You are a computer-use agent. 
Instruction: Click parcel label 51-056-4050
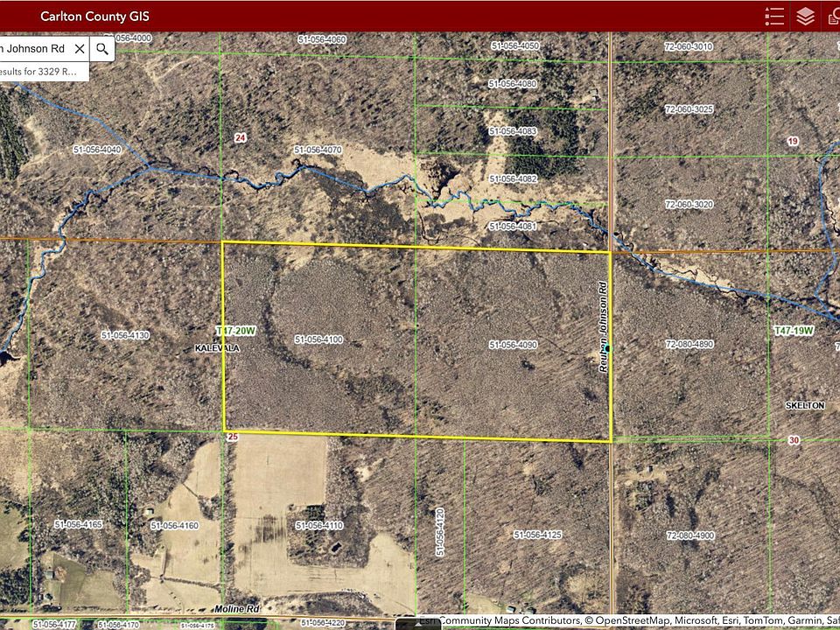pos(514,46)
